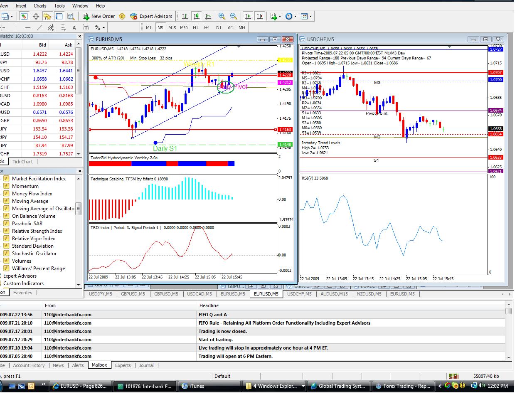
Task: Switch to Navigator Favorites tab
Action: 23,293
